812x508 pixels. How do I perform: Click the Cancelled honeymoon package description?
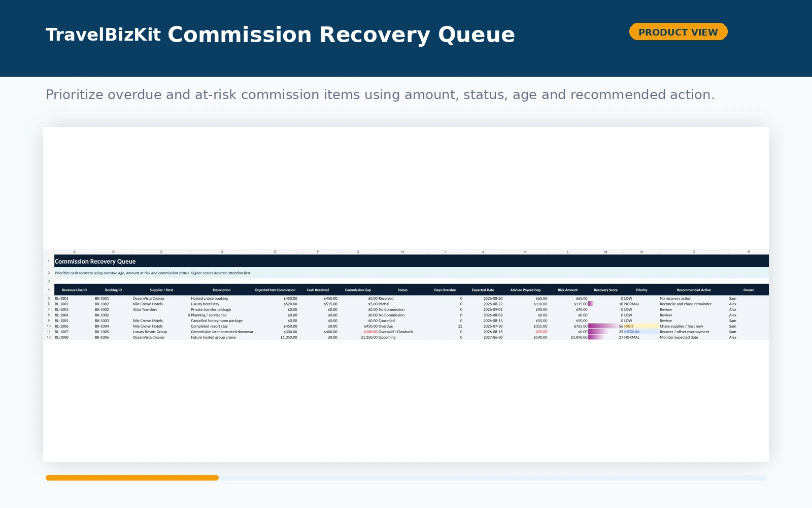click(x=222, y=321)
